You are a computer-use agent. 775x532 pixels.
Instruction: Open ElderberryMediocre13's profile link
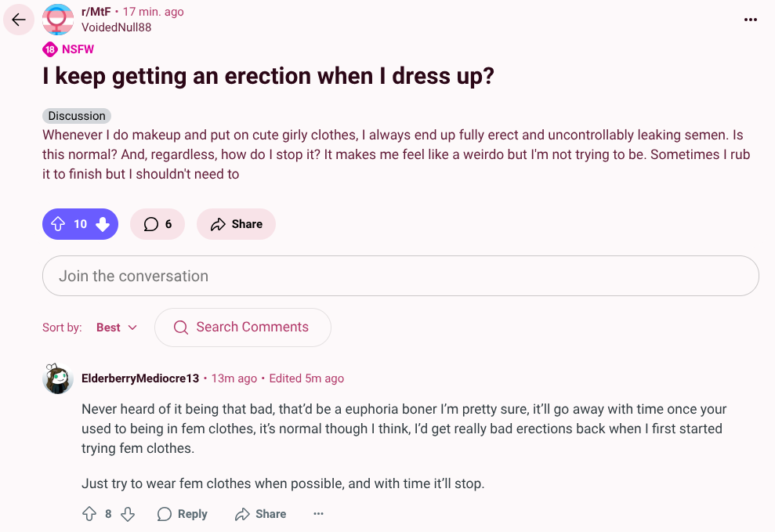140,378
